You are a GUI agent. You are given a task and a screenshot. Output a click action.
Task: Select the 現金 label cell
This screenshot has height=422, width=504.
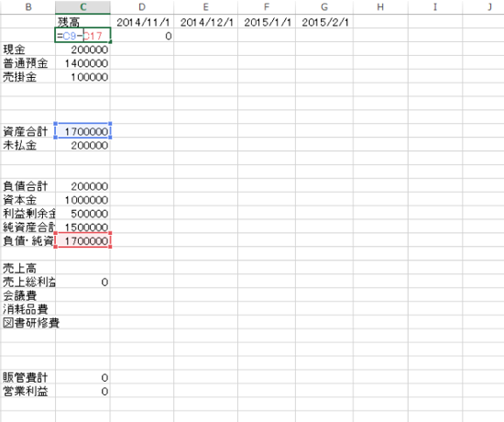point(28,50)
